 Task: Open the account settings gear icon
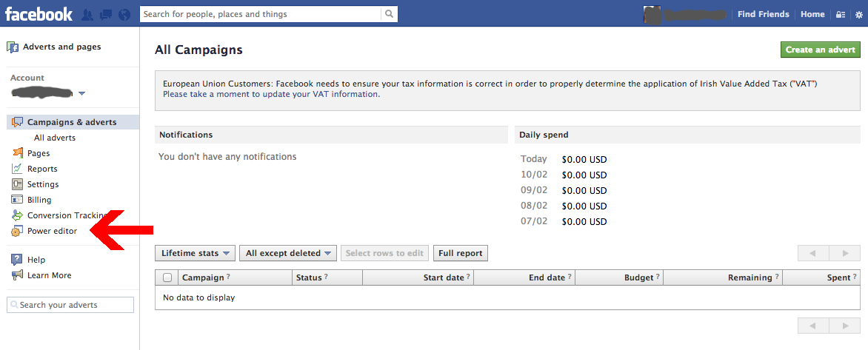859,15
